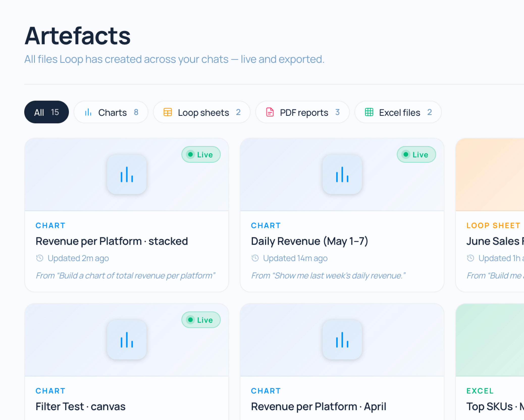This screenshot has height=420, width=524.
Task: Click the green grid icon in Excel files
Action: coord(369,112)
